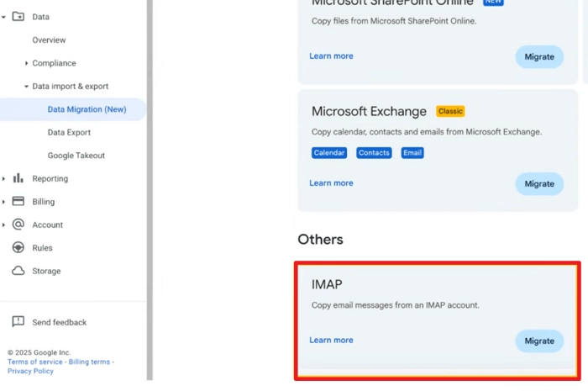
Task: Click the Microsoft Exchange card title
Action: 369,111
